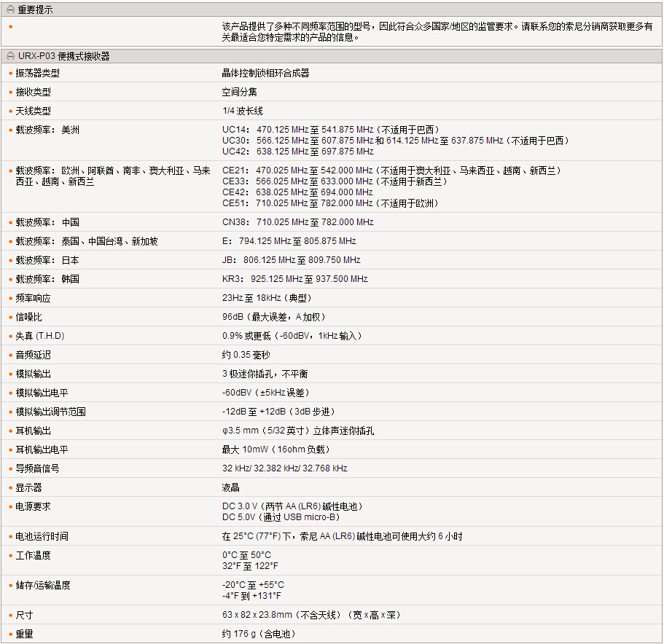Click the 重要提示 header title
Screen dimensions: 664x644
pos(35,10)
